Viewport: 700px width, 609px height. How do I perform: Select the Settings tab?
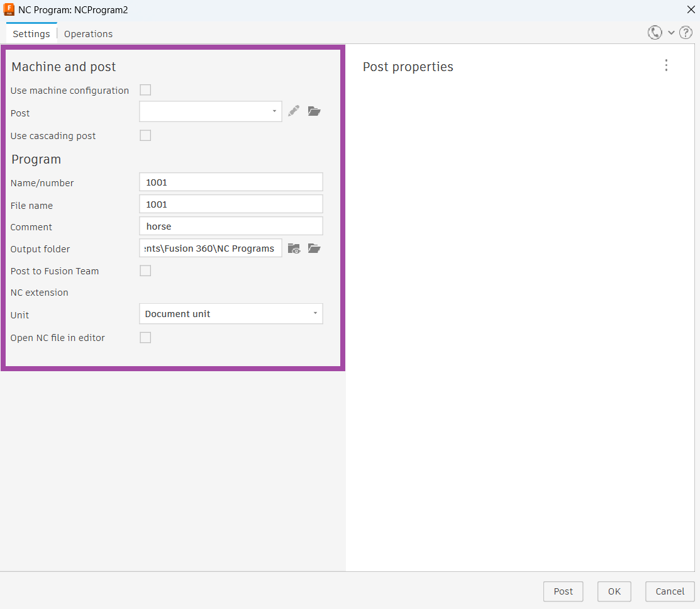click(x=31, y=34)
